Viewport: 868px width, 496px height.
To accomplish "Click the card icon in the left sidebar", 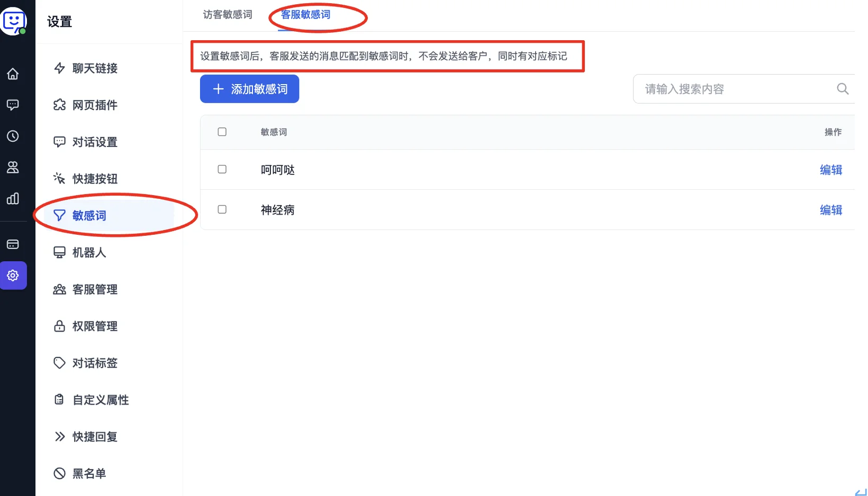I will tap(13, 244).
